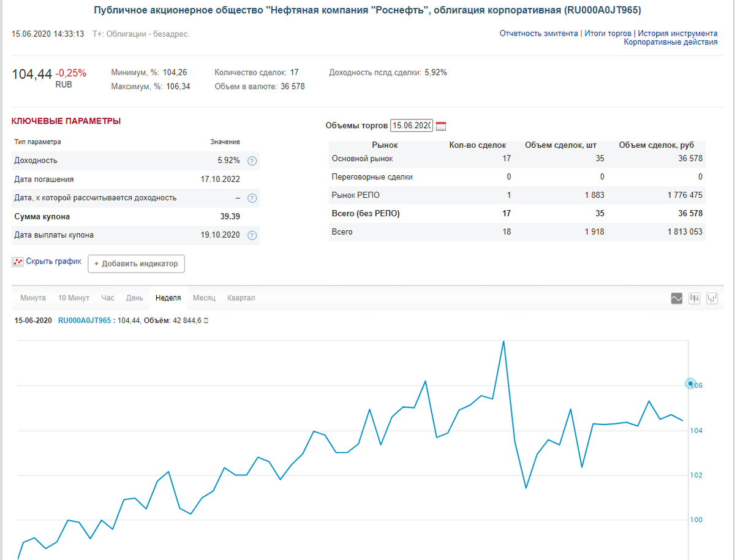The width and height of the screenshot is (735, 560).
Task: Click the current price 104,44
Action: pyautogui.click(x=32, y=74)
